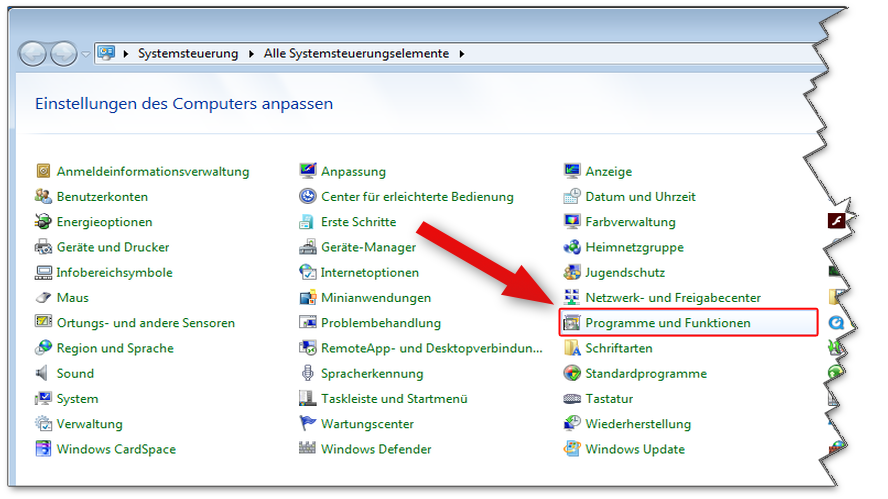Click the Schriftarten fonts folder icon

(572, 348)
